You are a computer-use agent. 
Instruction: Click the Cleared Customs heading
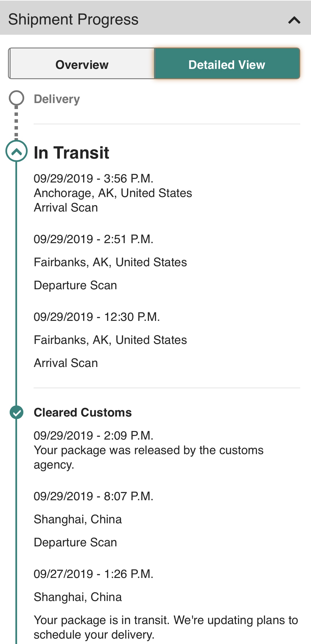[83, 413]
